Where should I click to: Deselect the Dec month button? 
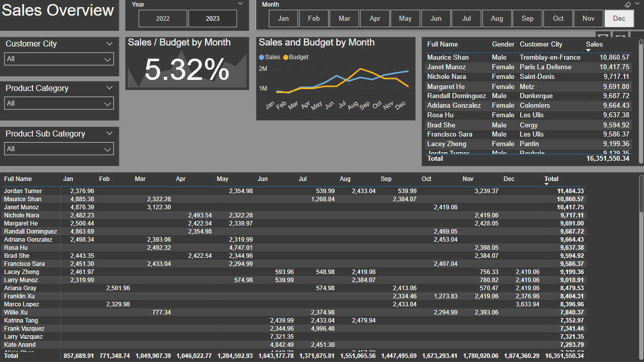click(x=619, y=19)
